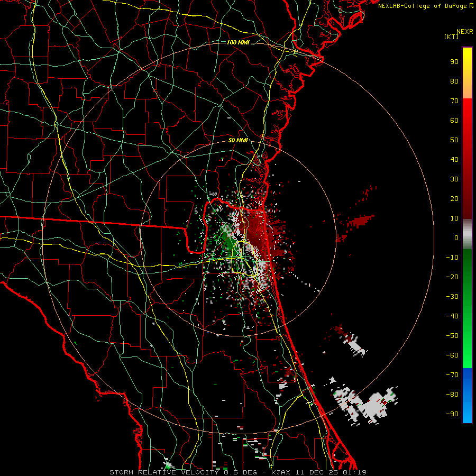Click the -60 value on velocity scale
Screen dimensions: 476x476
coord(452,355)
